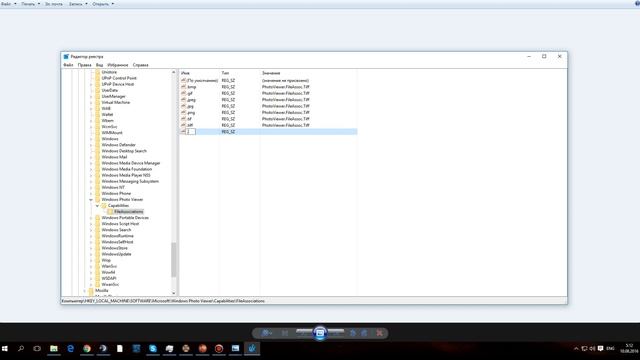Expand the Windows Search key
The width and height of the screenshot is (640, 360).
pos(91,230)
